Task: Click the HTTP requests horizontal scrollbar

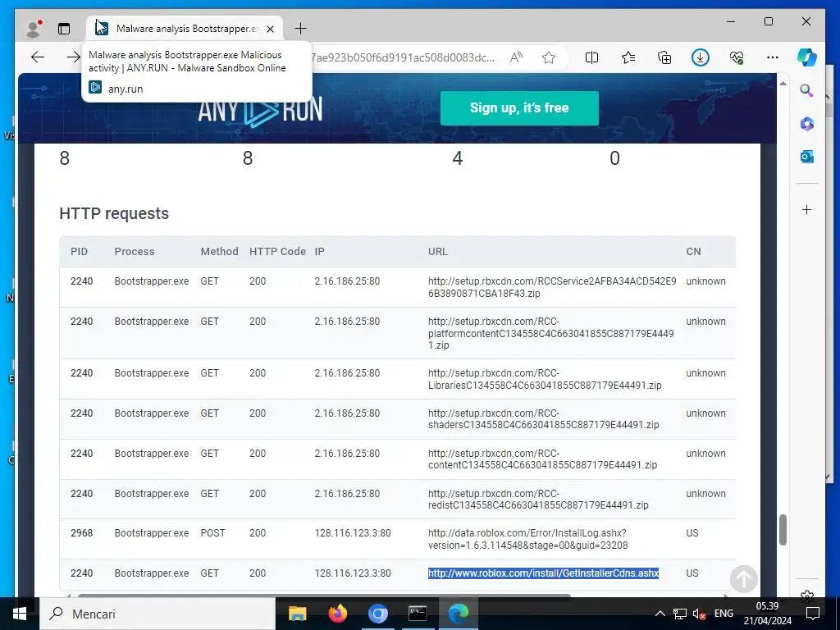Action: [x=324, y=595]
